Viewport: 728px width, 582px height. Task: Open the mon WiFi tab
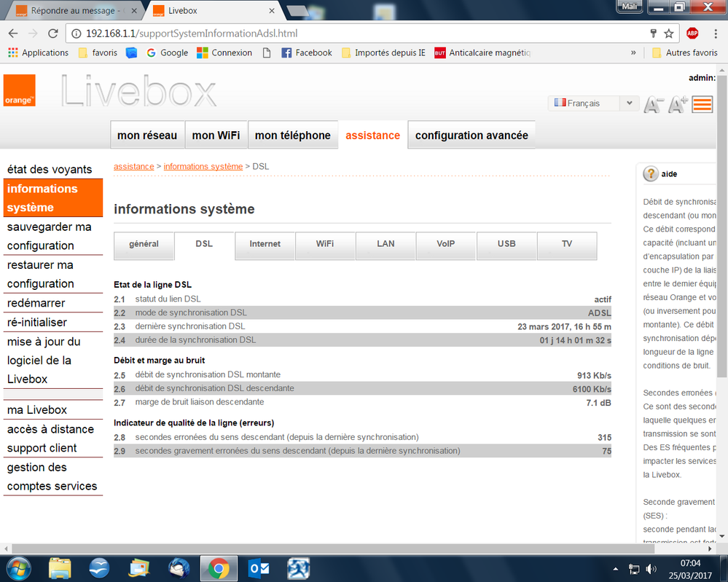click(216, 135)
